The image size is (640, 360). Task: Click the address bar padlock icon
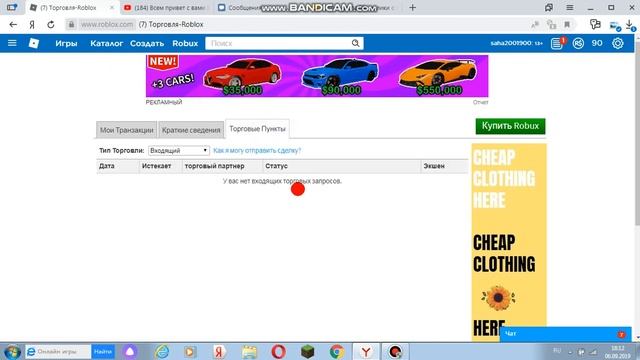[71, 24]
